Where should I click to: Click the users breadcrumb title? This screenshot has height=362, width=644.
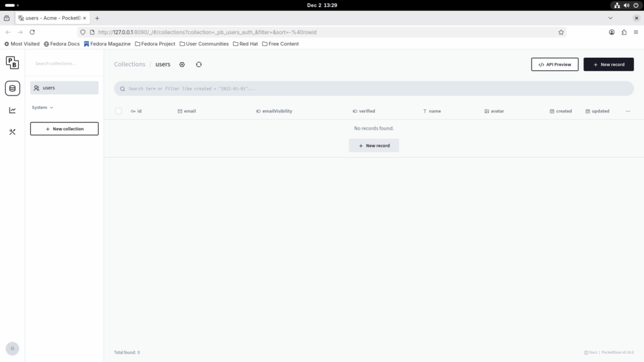(x=163, y=65)
